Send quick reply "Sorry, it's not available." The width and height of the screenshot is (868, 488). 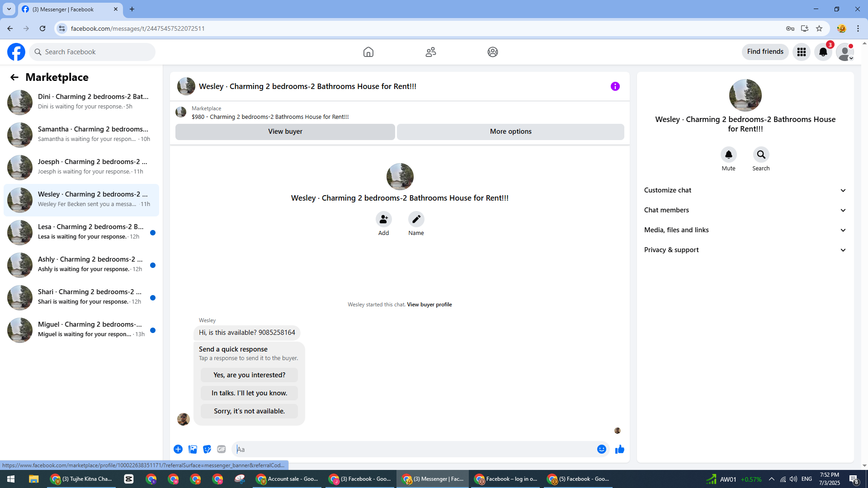[x=249, y=411]
